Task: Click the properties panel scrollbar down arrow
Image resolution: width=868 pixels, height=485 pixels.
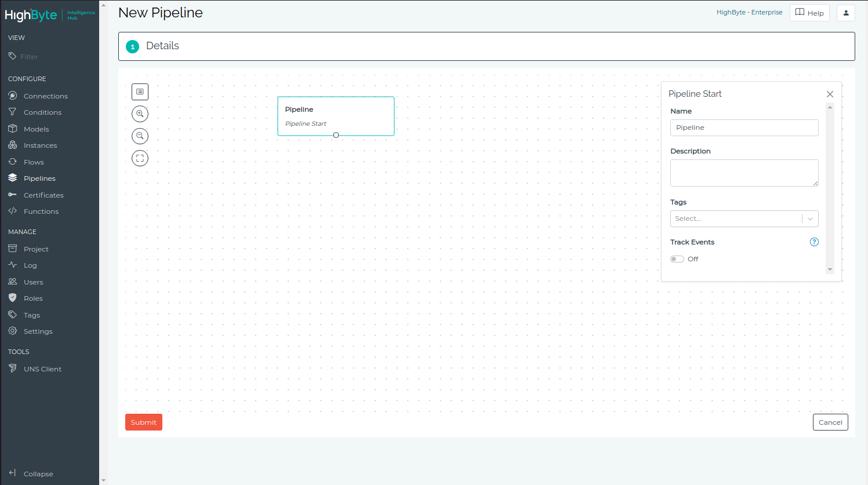Action: 830,269
